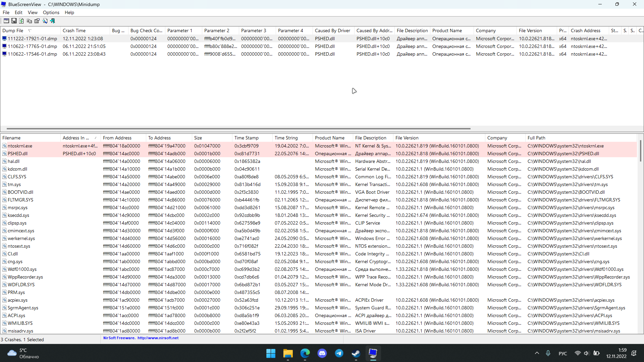Sort lower pane by Address In Stack header
This screenshot has height=362, width=644.
point(80,138)
